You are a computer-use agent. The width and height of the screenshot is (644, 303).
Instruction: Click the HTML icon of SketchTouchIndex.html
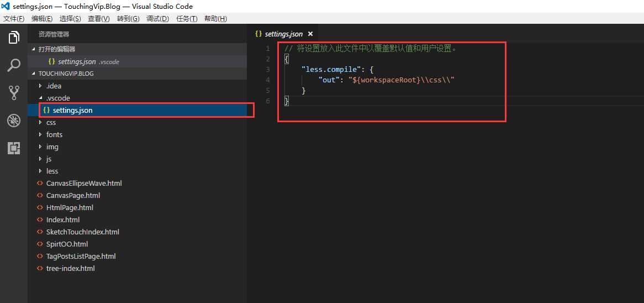[x=40, y=232]
